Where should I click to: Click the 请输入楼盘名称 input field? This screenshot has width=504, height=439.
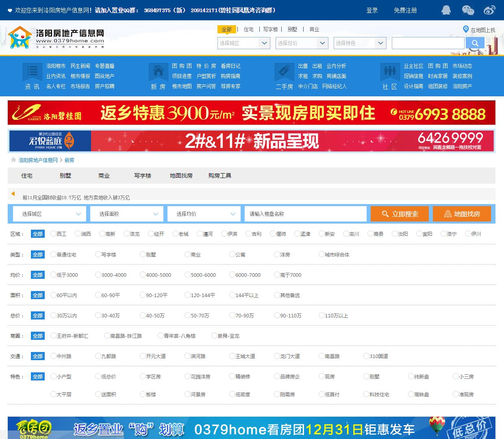[305, 214]
